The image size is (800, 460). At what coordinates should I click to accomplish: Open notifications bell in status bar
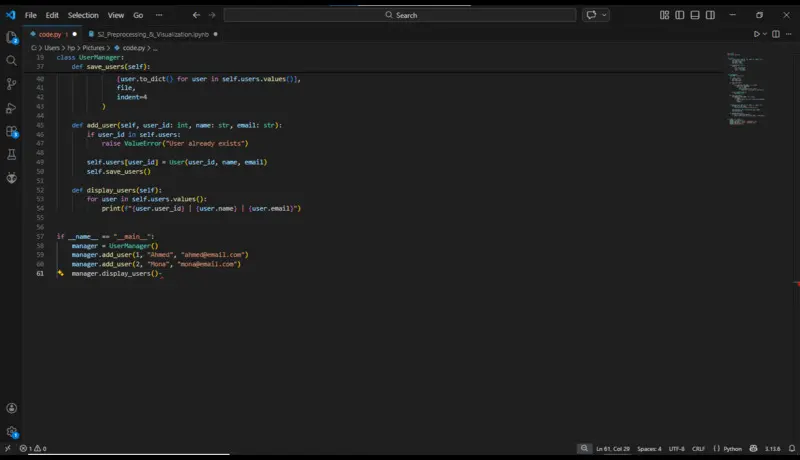pos(792,448)
